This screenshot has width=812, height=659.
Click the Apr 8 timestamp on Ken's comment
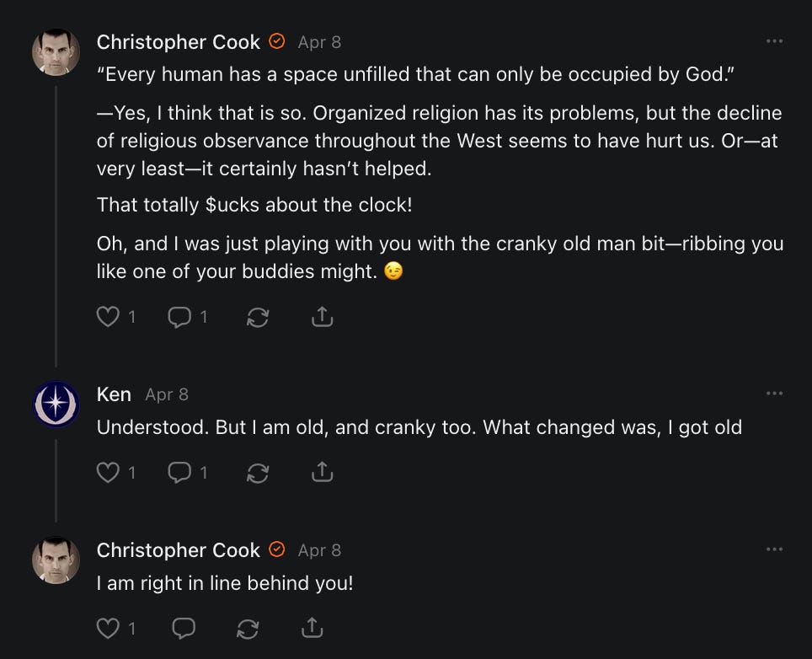[167, 394]
